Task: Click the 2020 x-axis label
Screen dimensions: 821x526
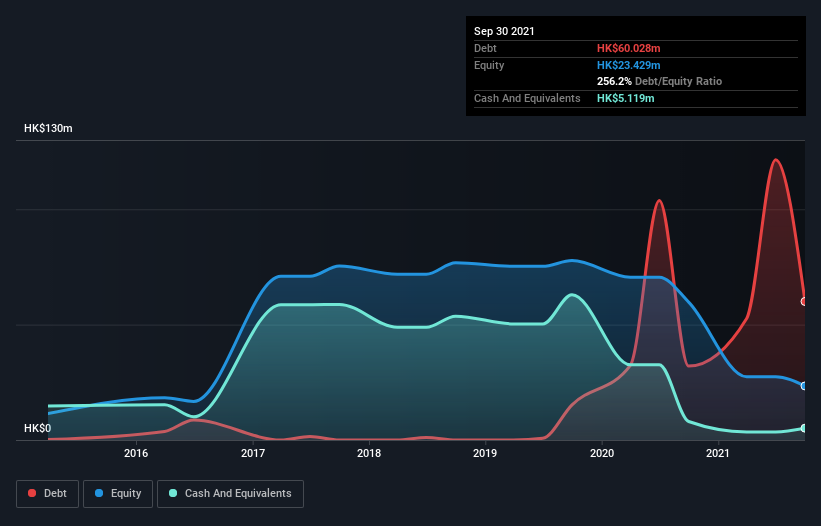Action: coord(602,453)
